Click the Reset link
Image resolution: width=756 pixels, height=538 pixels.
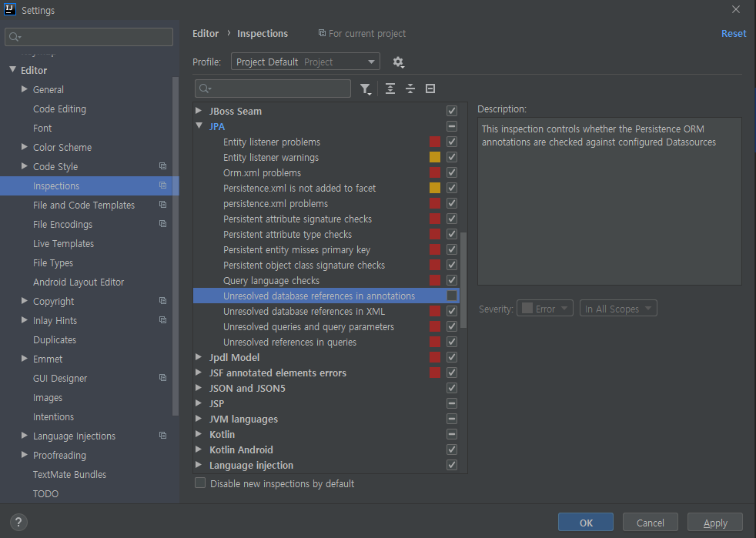click(734, 33)
